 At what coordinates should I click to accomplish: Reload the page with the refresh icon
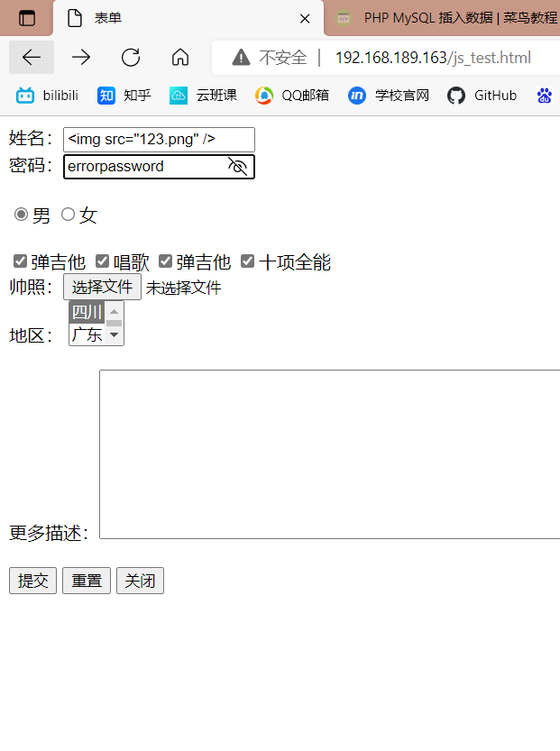coord(130,58)
